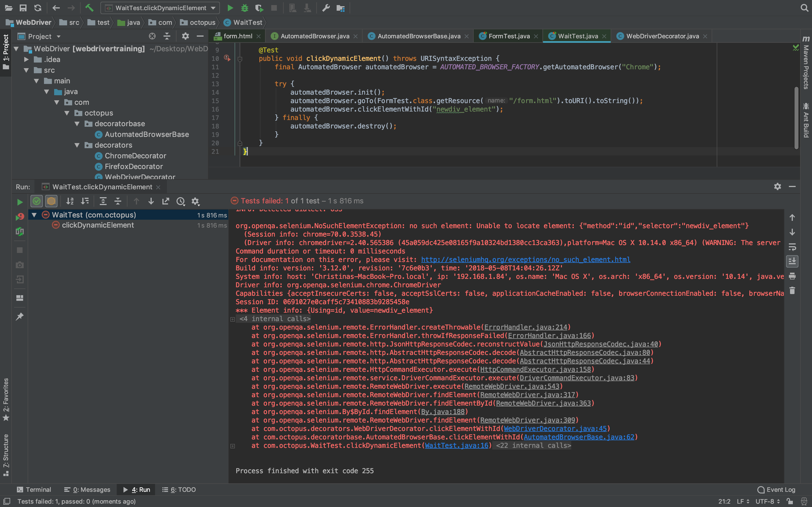
Task: Open test history clock icon
Action: [180, 201]
